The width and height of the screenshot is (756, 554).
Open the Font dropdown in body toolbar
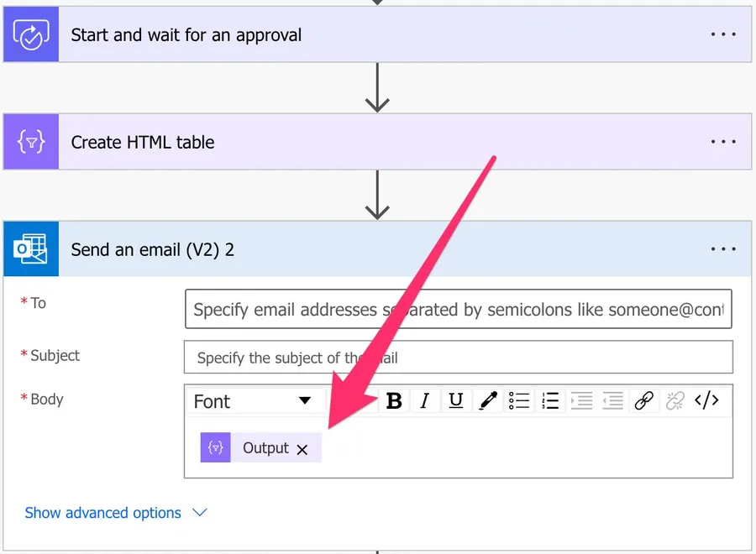coord(252,401)
